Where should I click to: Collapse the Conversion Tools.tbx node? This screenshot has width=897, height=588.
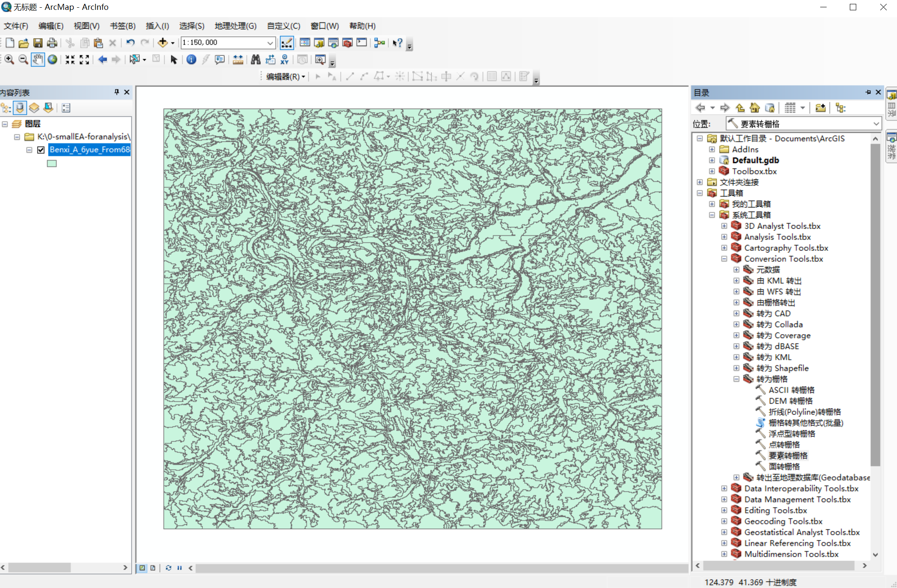pyautogui.click(x=724, y=259)
